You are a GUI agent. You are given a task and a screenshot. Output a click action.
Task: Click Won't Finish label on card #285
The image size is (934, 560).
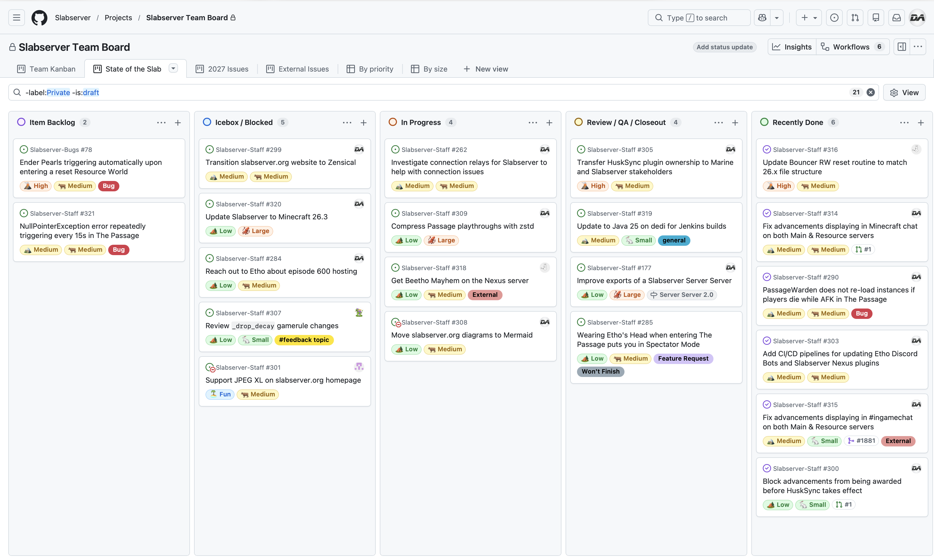coord(600,371)
